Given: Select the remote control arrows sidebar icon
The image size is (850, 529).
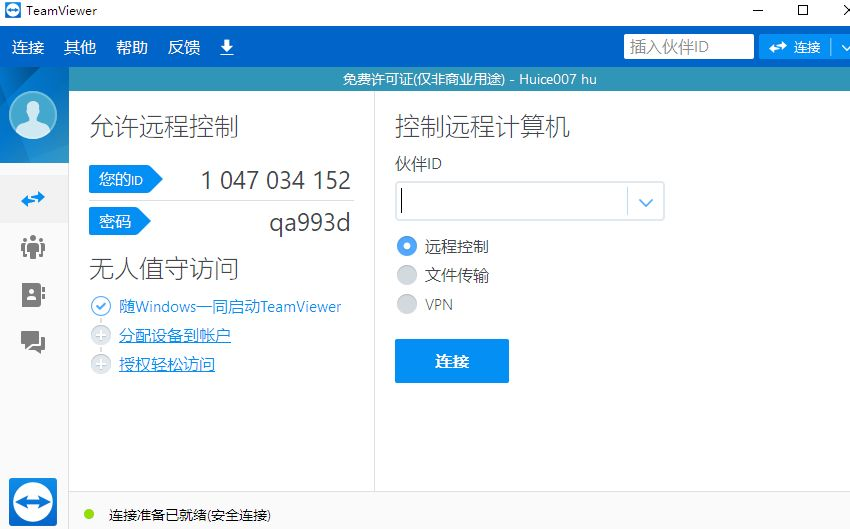Looking at the screenshot, I should tap(33, 199).
